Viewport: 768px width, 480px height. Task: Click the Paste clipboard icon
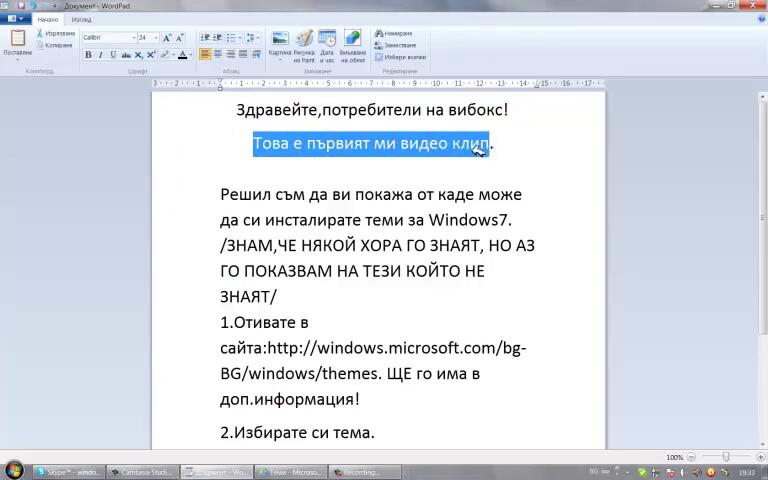pyautogui.click(x=18, y=39)
